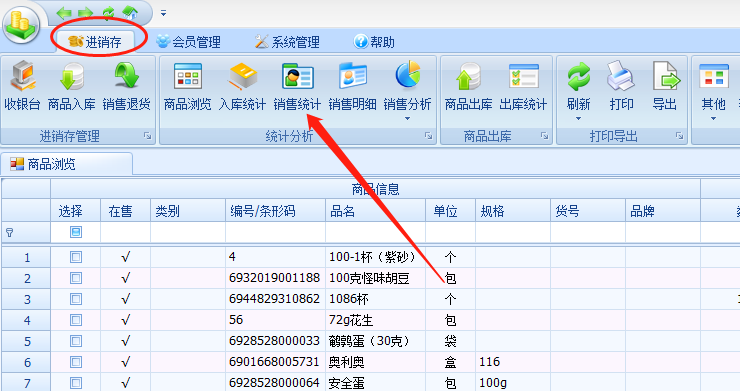Open the 收银台 cashier tool

click(x=22, y=86)
